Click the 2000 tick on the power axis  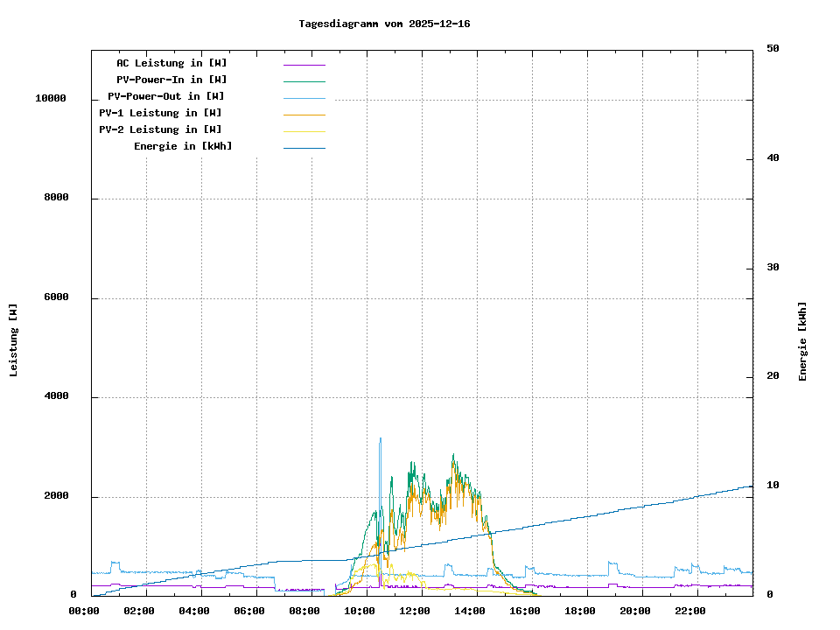(56, 496)
